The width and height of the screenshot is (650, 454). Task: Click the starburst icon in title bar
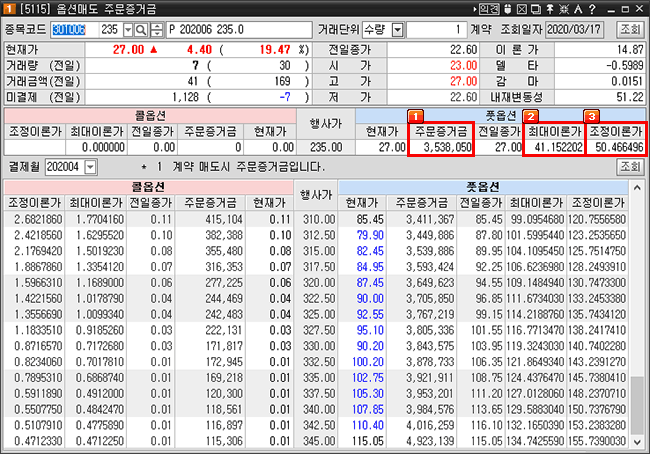pyautogui.click(x=564, y=9)
